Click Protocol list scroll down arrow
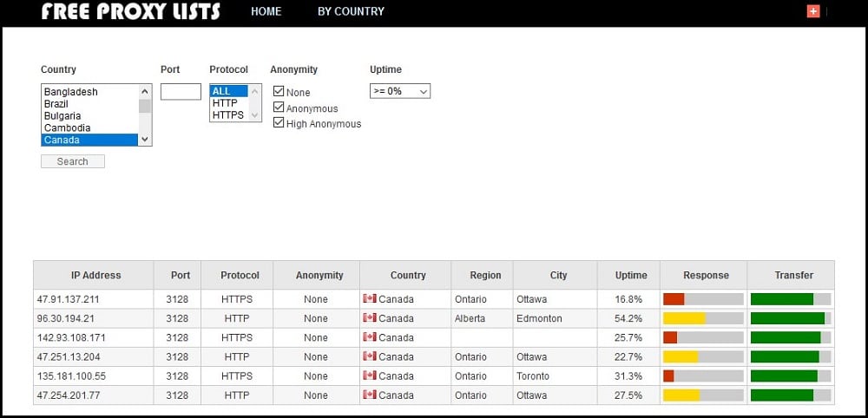868x418 pixels. 254,115
